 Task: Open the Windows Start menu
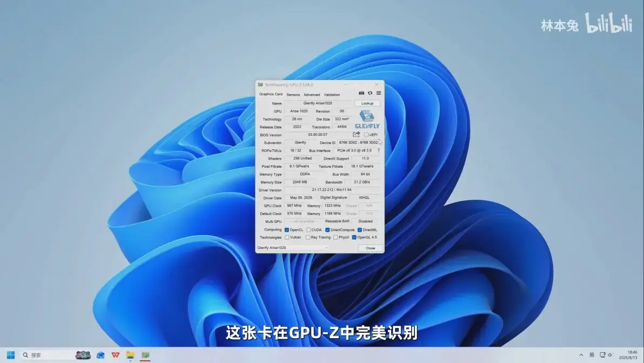pyautogui.click(x=11, y=355)
